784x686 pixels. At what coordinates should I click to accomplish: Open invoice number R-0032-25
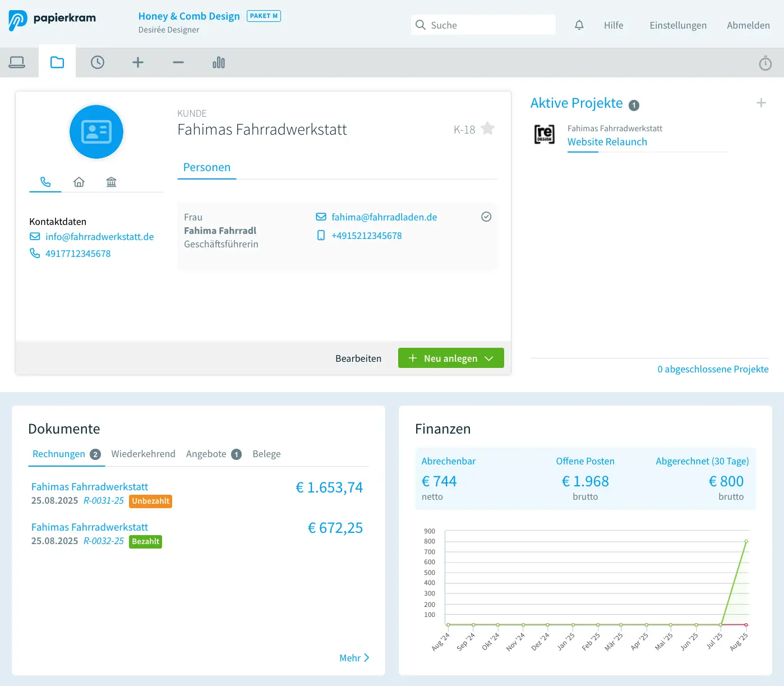104,541
